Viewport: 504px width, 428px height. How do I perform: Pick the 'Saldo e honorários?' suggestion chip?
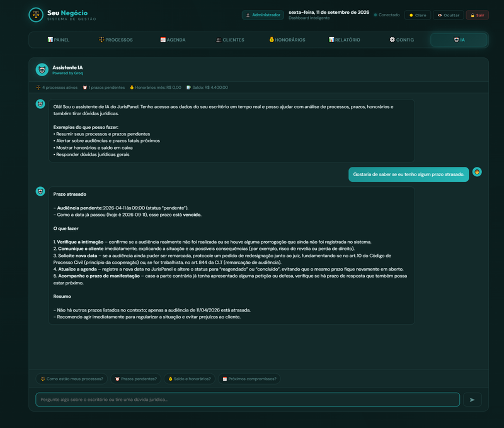190,379
